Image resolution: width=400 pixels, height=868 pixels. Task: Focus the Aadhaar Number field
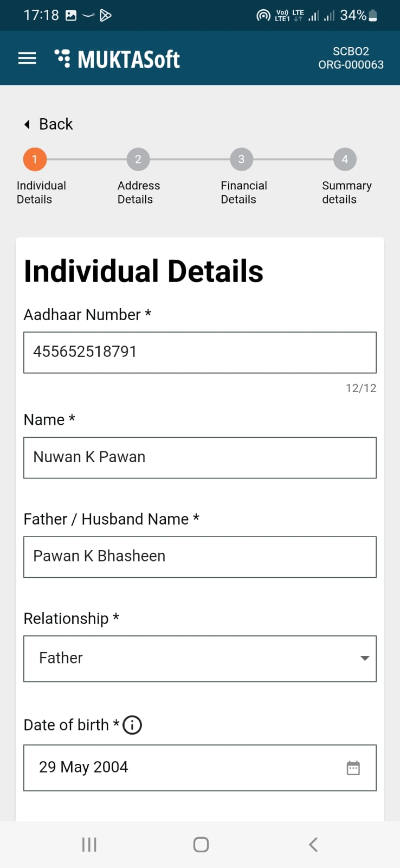coord(199,353)
